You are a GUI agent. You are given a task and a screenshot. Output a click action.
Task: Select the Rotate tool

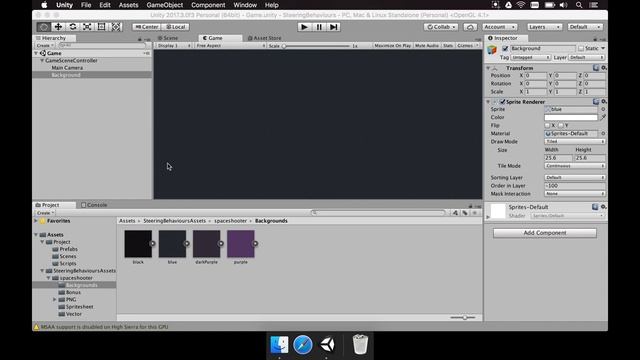(x=73, y=27)
